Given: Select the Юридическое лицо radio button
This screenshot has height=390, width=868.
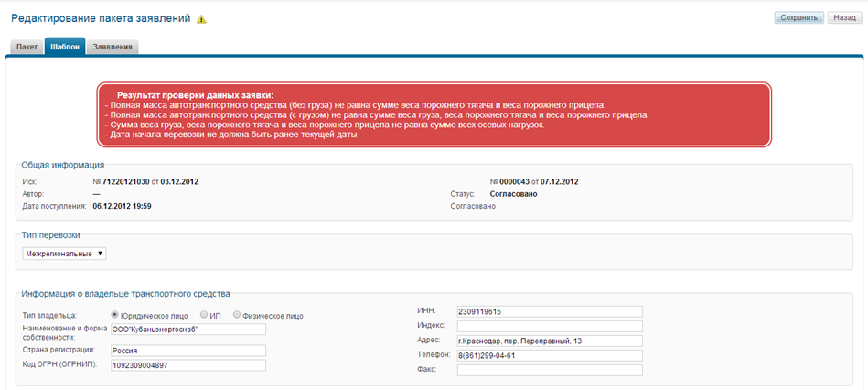Looking at the screenshot, I should [x=115, y=315].
